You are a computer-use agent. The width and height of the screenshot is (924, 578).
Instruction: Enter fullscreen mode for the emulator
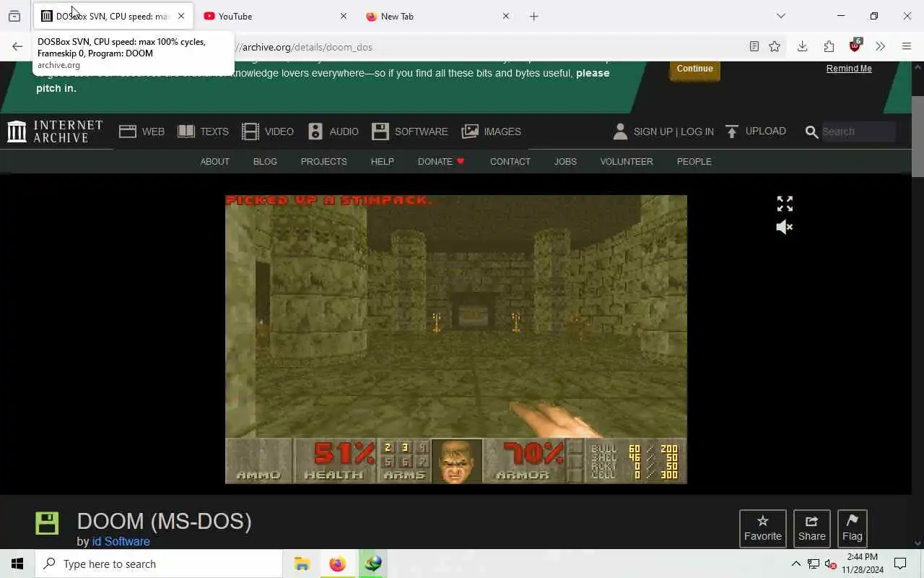point(785,204)
